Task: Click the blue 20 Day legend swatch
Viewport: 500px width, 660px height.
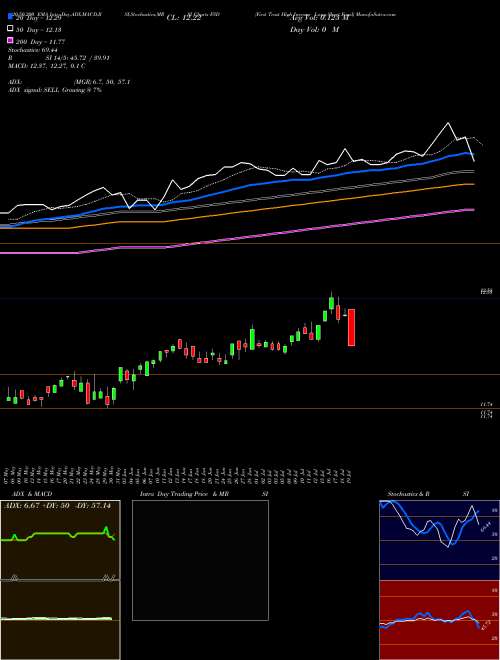Action: coord(10,17)
